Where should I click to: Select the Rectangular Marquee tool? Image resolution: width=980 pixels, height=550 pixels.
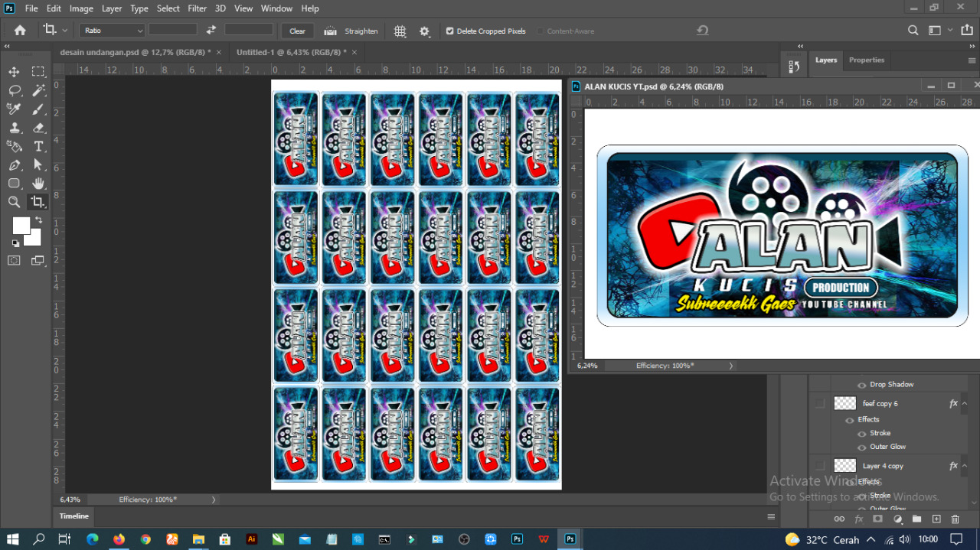[38, 71]
